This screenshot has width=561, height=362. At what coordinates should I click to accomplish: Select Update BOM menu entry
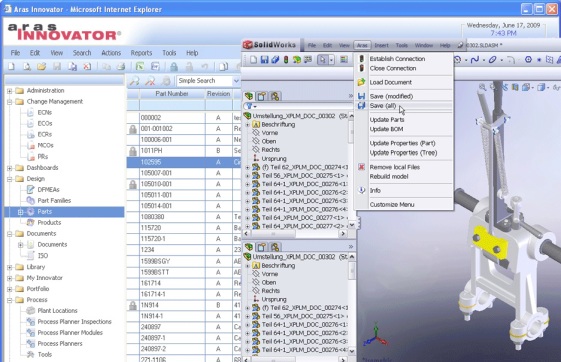(x=386, y=129)
